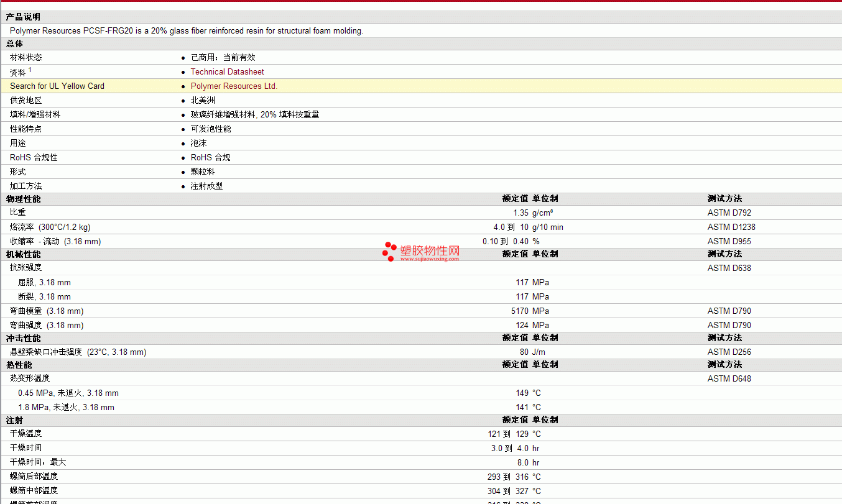Select the 颗粒料 value
The image size is (842, 504).
click(203, 172)
